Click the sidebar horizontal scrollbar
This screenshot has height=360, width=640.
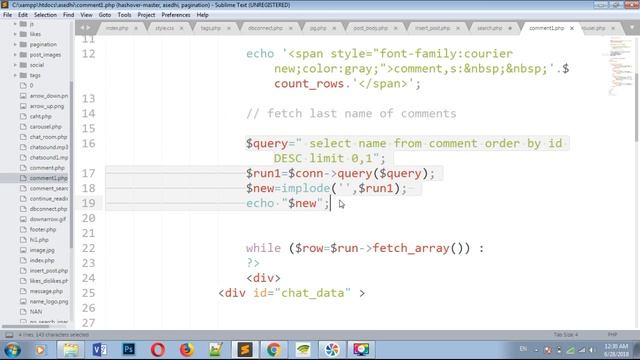tap(25, 327)
